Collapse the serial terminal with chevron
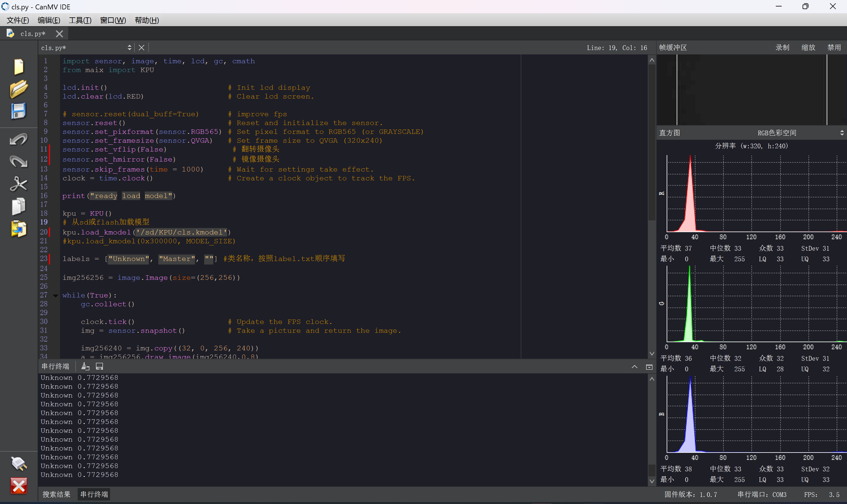847x504 pixels. (634, 367)
